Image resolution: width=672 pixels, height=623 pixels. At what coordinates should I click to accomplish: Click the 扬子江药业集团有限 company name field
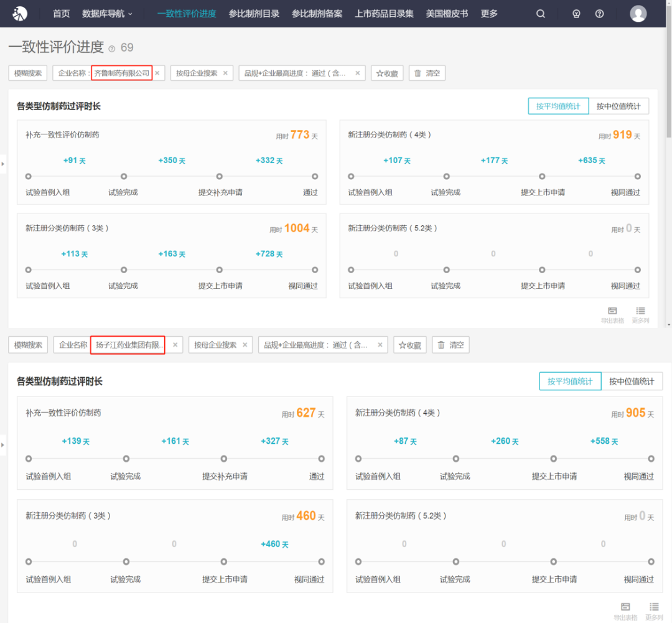point(128,345)
